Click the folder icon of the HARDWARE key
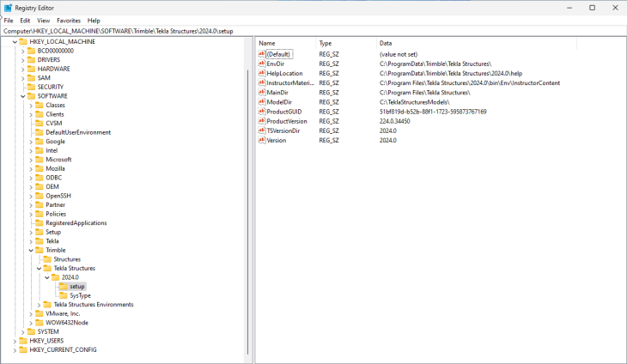Viewport: 627px width, 364px height. (31, 69)
